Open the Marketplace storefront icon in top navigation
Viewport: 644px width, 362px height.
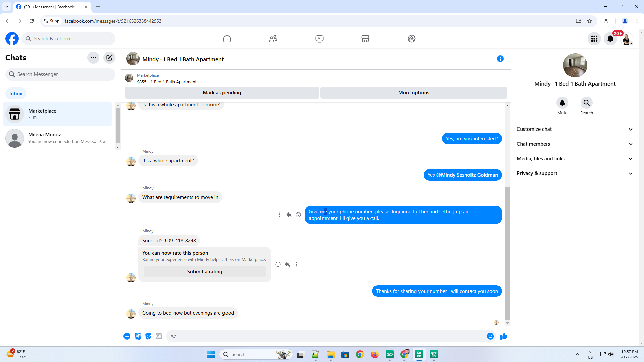(x=365, y=39)
